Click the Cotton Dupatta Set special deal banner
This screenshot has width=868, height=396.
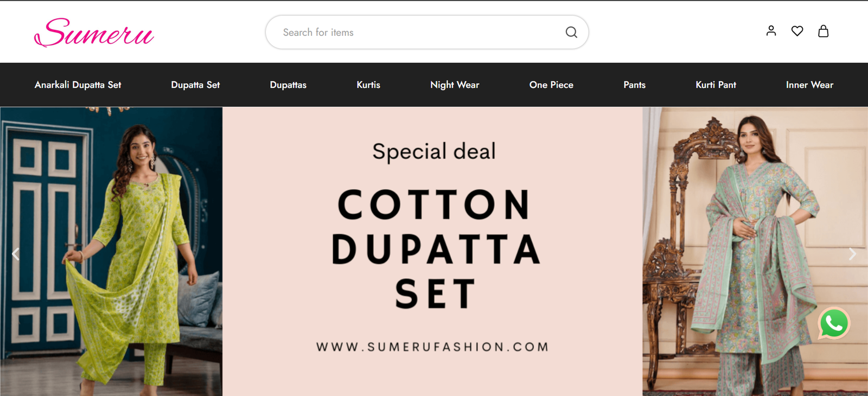tap(433, 251)
